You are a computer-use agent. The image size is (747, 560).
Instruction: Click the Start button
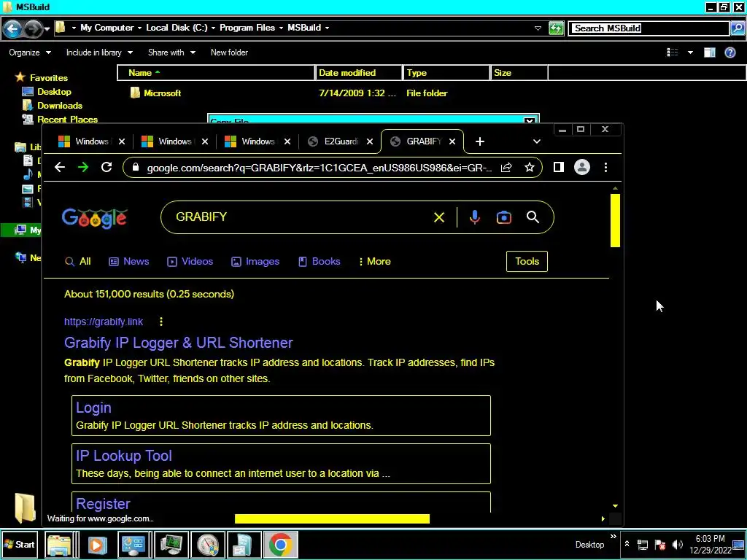[x=20, y=545]
